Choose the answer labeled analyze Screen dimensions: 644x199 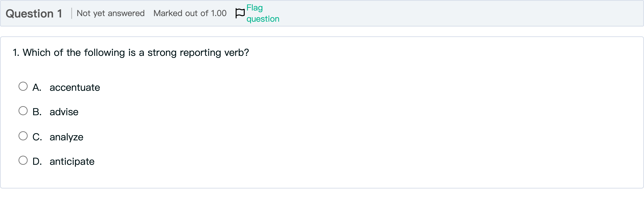click(66, 137)
